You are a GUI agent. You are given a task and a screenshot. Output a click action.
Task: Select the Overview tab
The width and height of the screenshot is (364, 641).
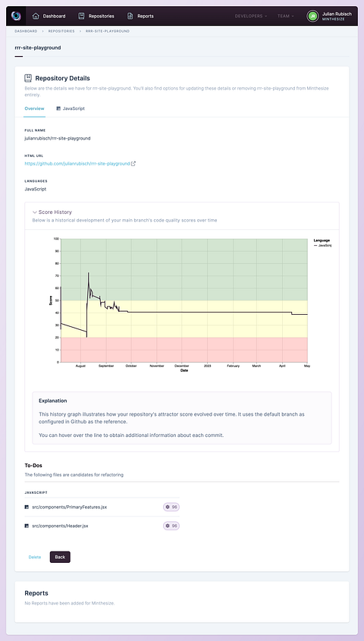click(34, 108)
